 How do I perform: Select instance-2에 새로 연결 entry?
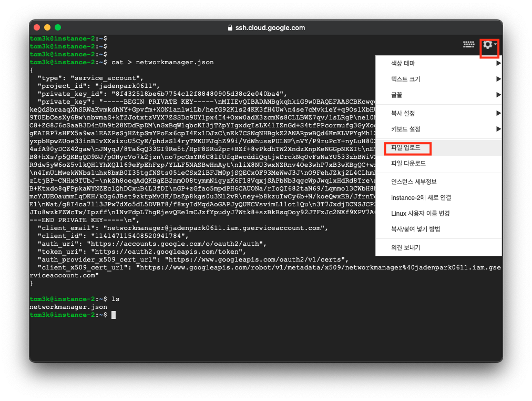click(438, 198)
